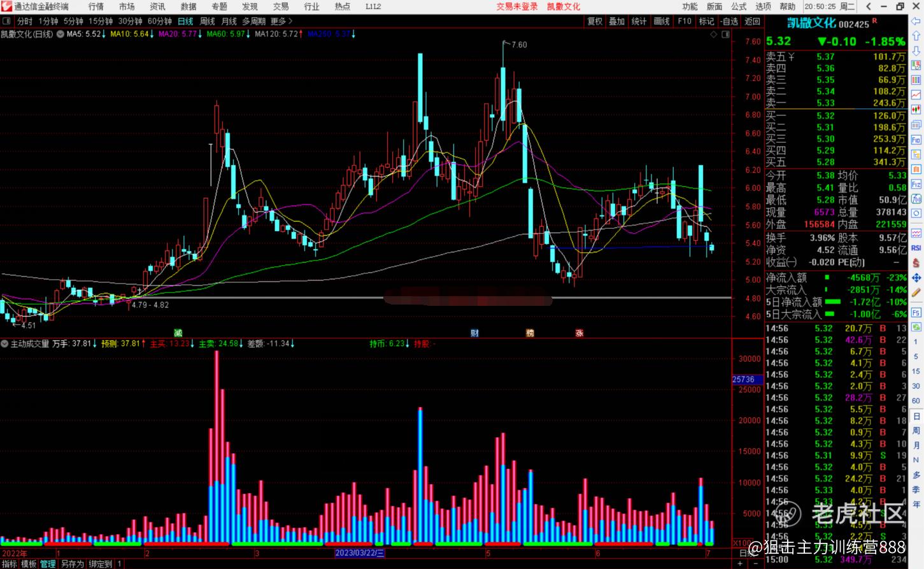
Task: Toggle -自选 watchlist button
Action: pyautogui.click(x=729, y=21)
